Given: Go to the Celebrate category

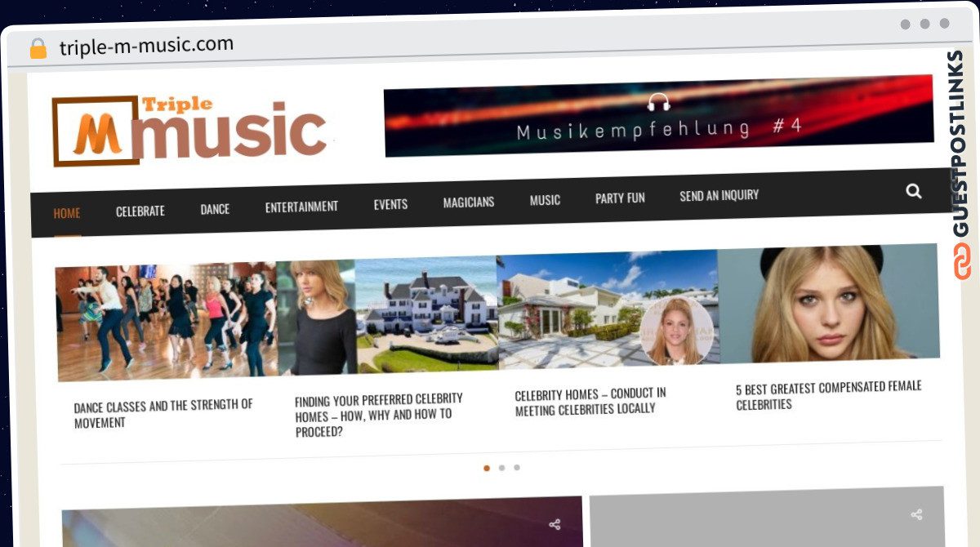Looking at the screenshot, I should (x=140, y=211).
